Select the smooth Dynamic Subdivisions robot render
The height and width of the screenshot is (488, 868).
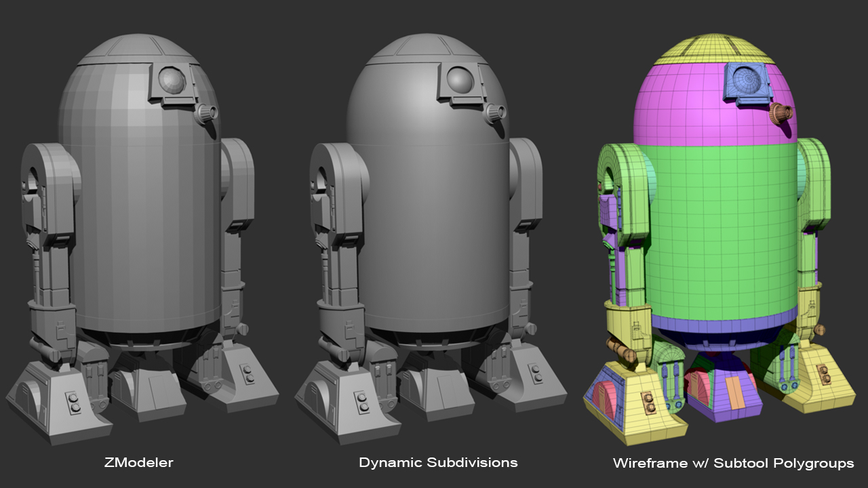click(x=431, y=239)
